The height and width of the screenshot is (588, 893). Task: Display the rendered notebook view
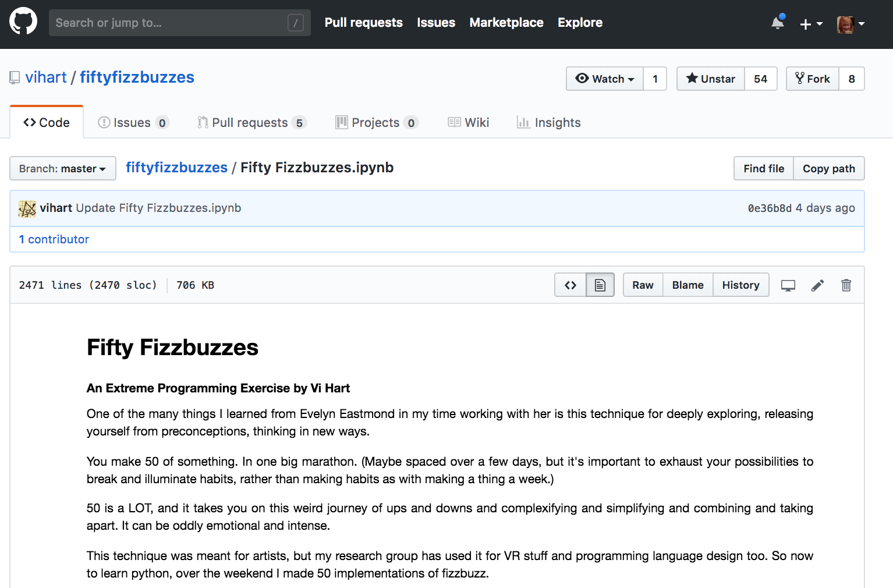[x=600, y=285]
